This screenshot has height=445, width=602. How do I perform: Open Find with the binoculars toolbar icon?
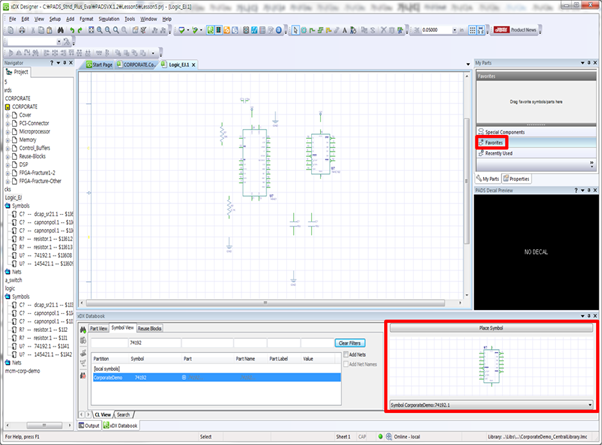[x=61, y=30]
